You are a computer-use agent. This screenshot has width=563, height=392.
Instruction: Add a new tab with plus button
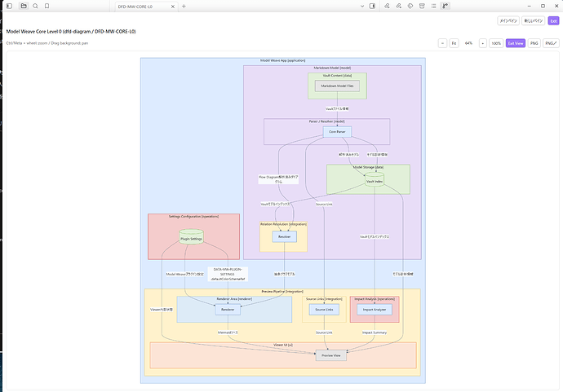pos(184,6)
